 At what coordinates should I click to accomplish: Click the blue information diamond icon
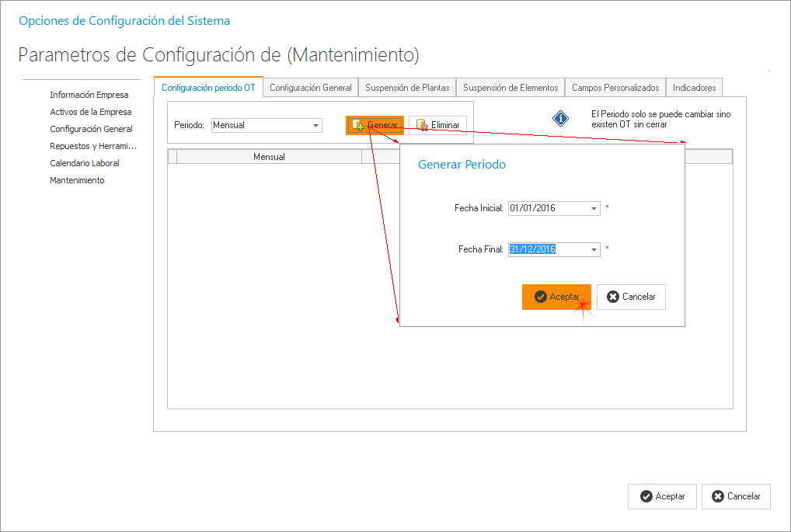[x=561, y=119]
